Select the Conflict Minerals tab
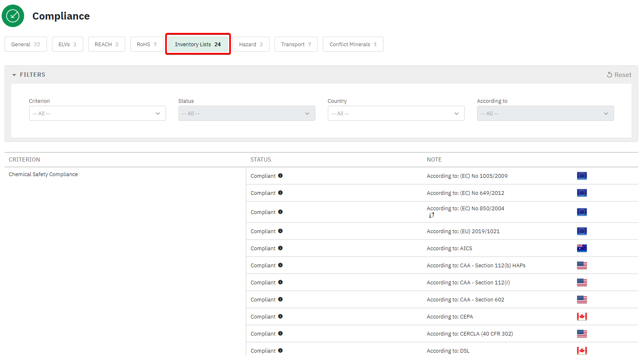 coord(353,44)
